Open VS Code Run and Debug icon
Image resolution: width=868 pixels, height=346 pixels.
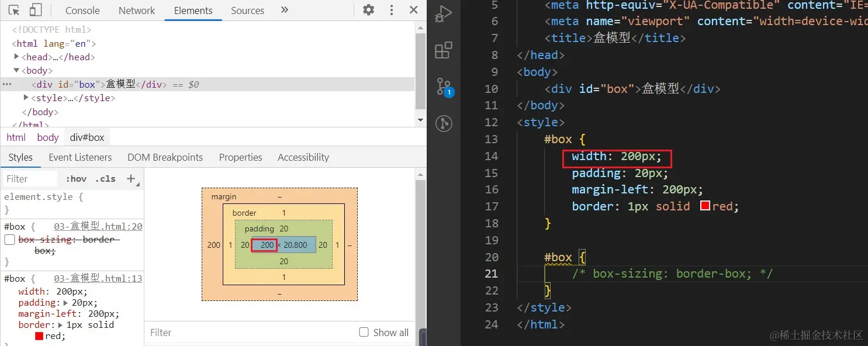[x=444, y=14]
